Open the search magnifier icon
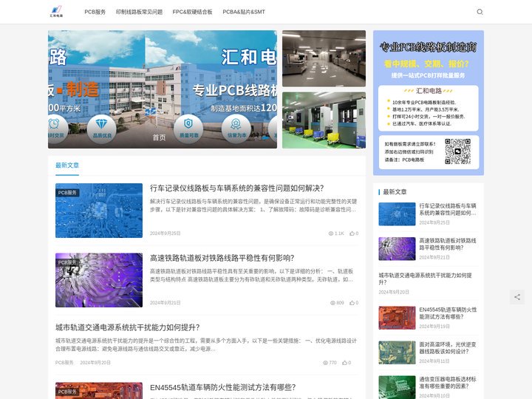The image size is (532, 399). (x=480, y=12)
